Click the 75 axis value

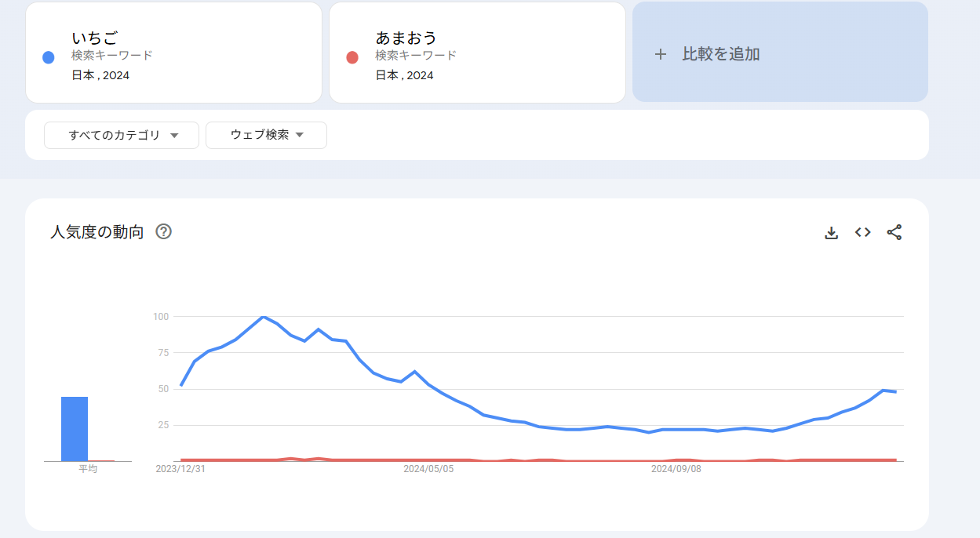[x=163, y=353]
